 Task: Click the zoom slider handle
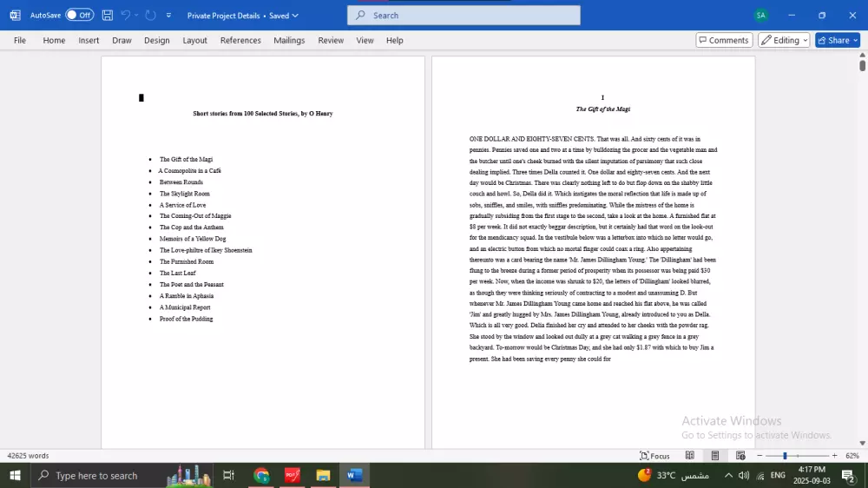coord(785,455)
